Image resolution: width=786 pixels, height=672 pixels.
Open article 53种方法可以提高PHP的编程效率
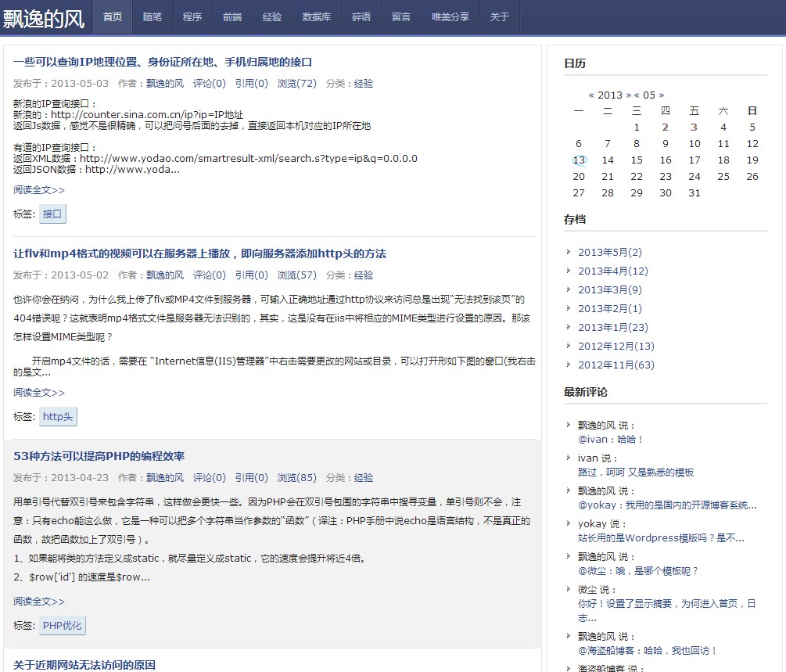pos(99,457)
